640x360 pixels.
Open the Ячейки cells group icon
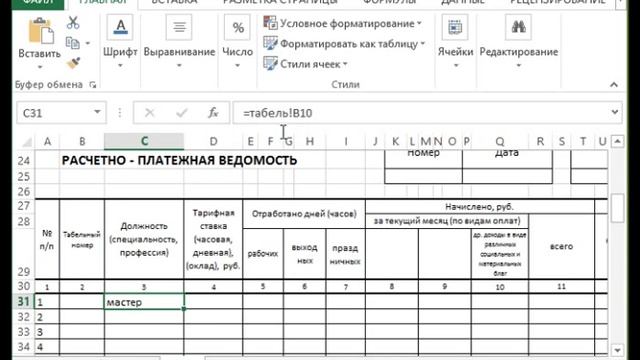tap(455, 27)
